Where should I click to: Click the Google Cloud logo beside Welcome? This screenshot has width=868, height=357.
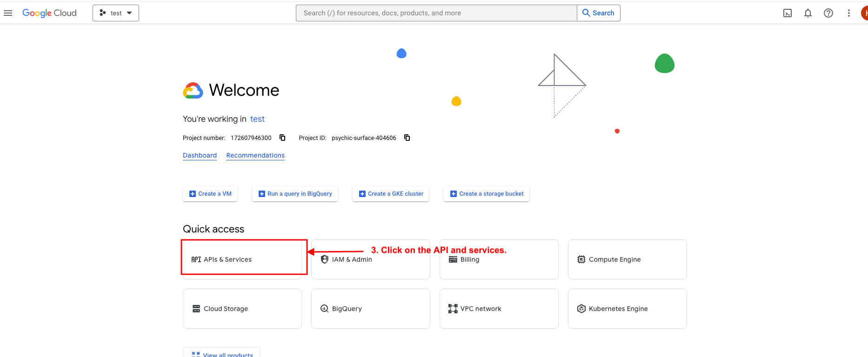[193, 91]
